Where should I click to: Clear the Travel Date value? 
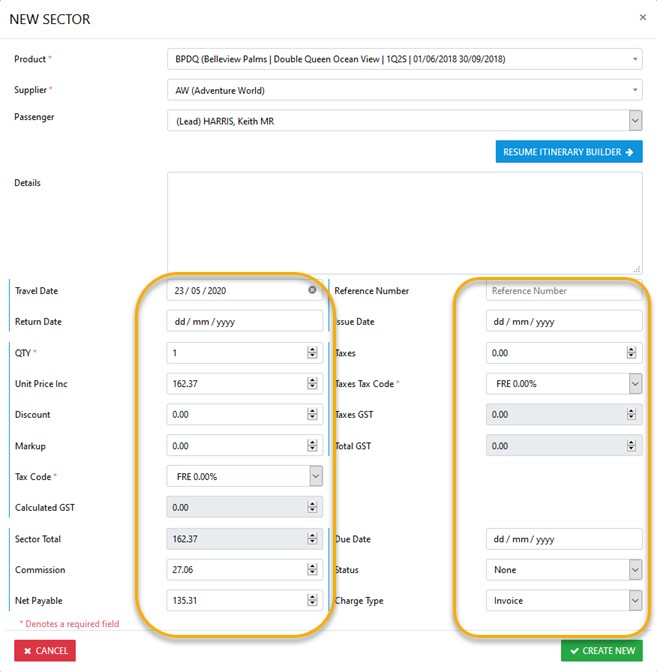click(312, 290)
